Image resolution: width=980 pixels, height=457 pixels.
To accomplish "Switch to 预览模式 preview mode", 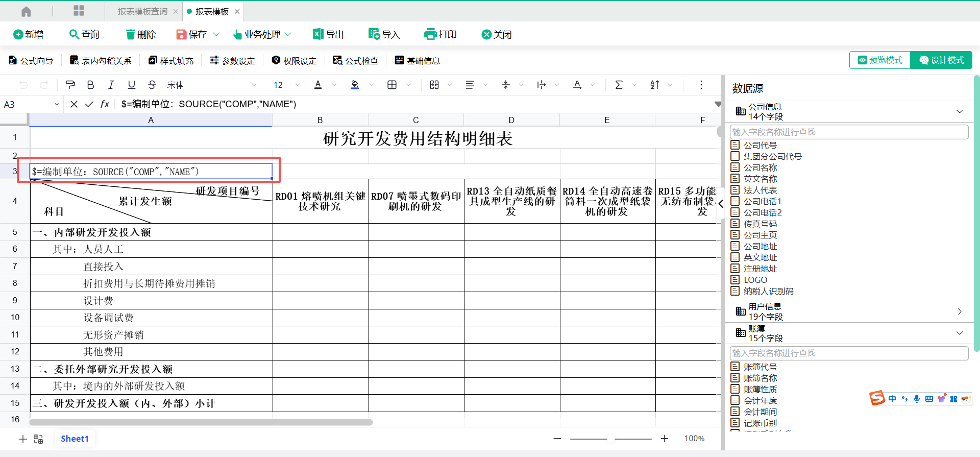I will pos(880,60).
